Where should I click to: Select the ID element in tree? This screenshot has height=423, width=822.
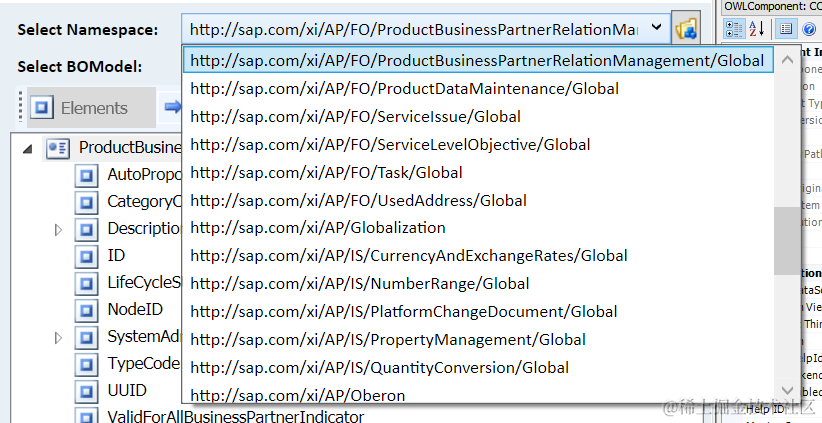tap(116, 256)
